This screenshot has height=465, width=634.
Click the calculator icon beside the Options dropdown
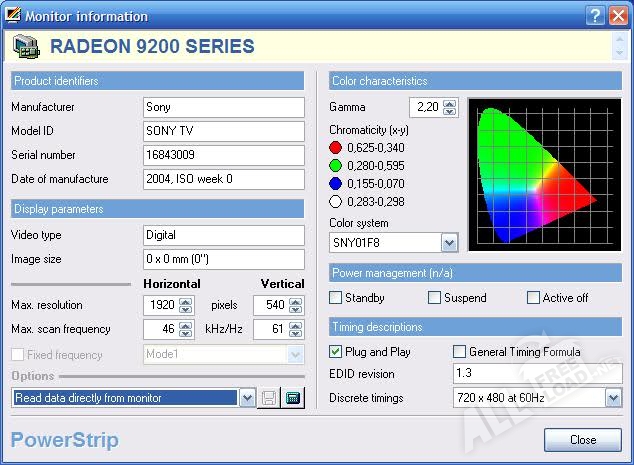point(293,398)
